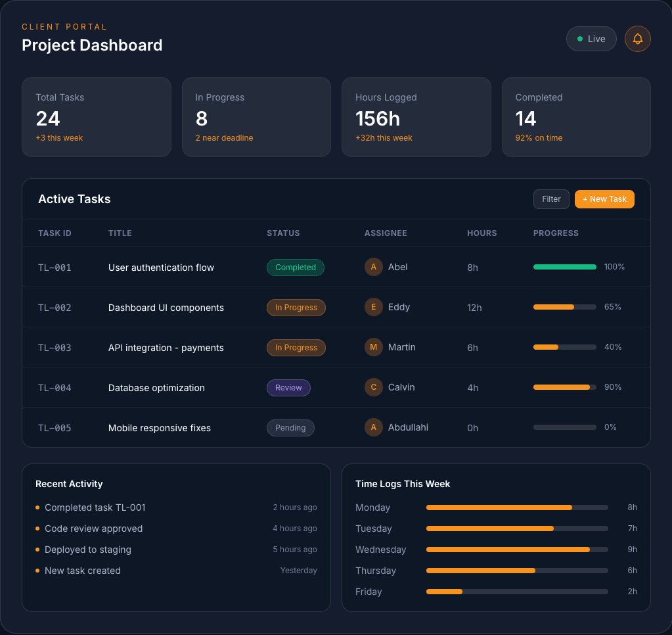The width and height of the screenshot is (672, 635).
Task: Open the Review status selector for TL-004
Action: tap(288, 387)
